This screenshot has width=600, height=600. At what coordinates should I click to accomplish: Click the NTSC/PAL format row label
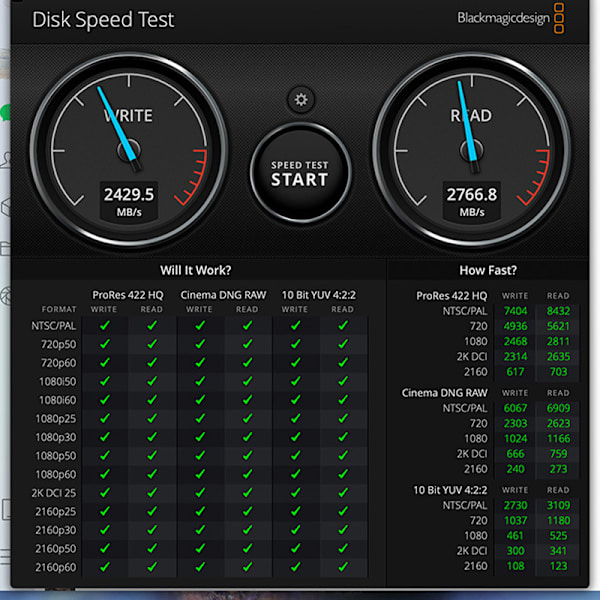[54, 326]
